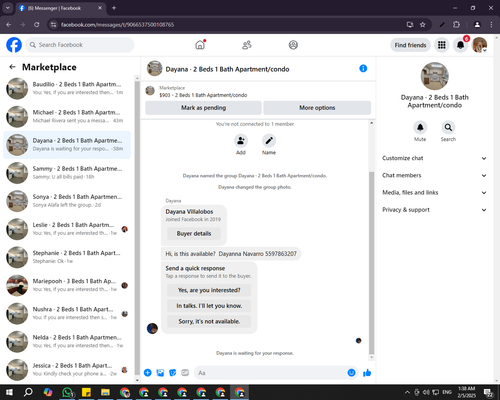
Task: Go back with the Marketplace arrow
Action: click(x=13, y=67)
